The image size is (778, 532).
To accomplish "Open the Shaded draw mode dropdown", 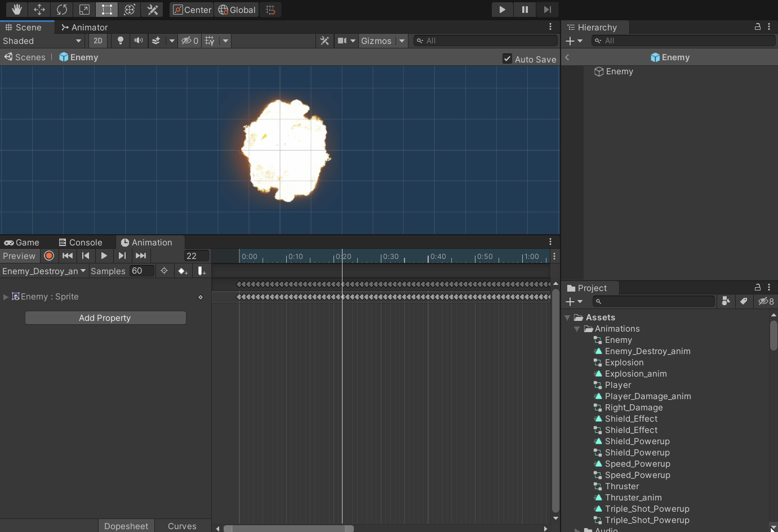I will coord(43,41).
